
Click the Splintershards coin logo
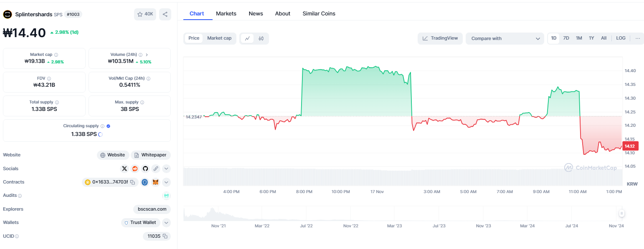point(8,14)
